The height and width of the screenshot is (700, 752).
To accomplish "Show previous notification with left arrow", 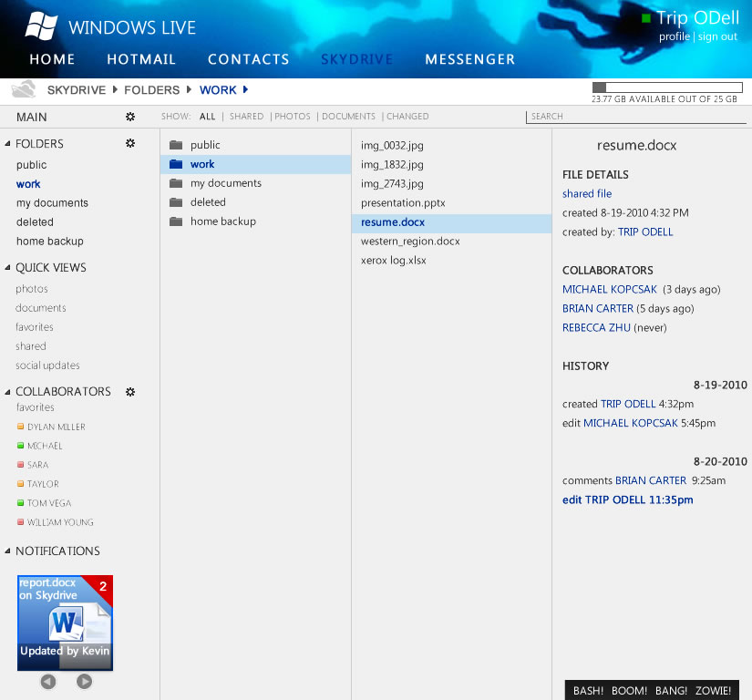I will point(48,681).
